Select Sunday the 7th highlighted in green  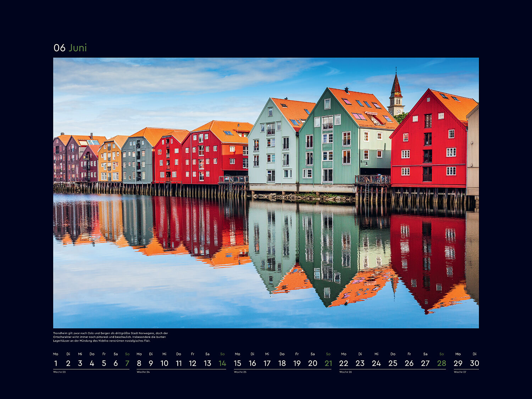point(127,363)
